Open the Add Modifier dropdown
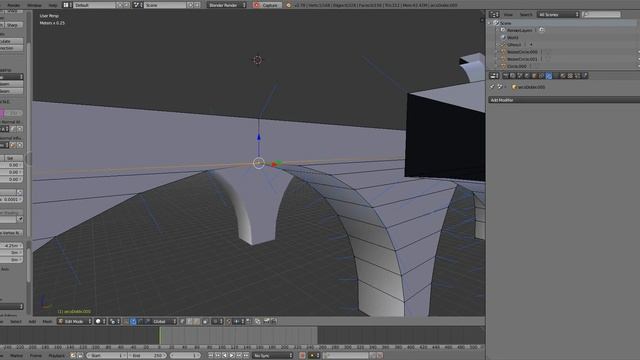The width and height of the screenshot is (640, 360). (564, 100)
